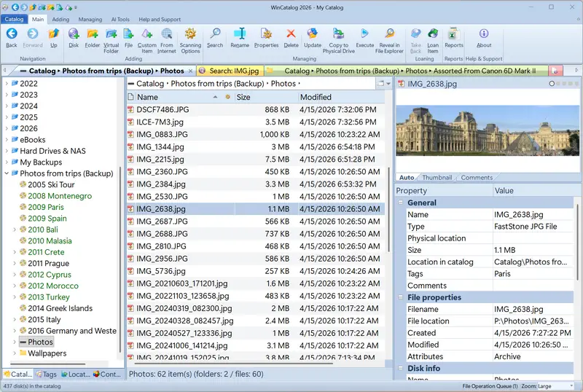
Task: Open the Cont... bottom panel tab
Action: [106, 374]
